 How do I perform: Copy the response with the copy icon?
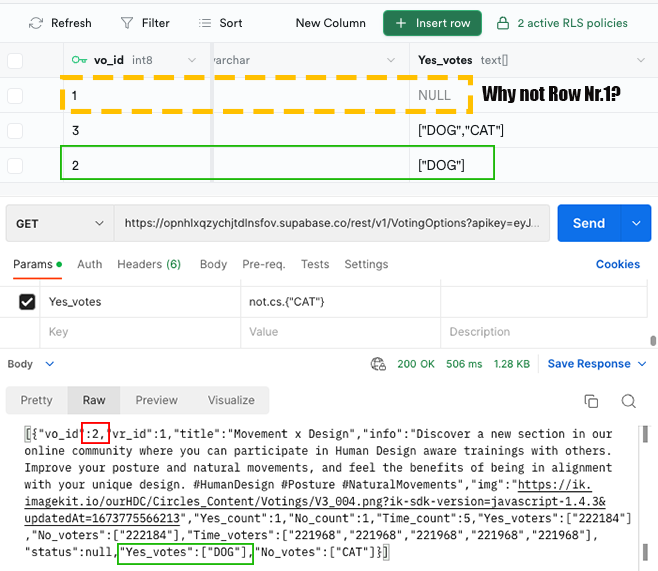tap(591, 401)
